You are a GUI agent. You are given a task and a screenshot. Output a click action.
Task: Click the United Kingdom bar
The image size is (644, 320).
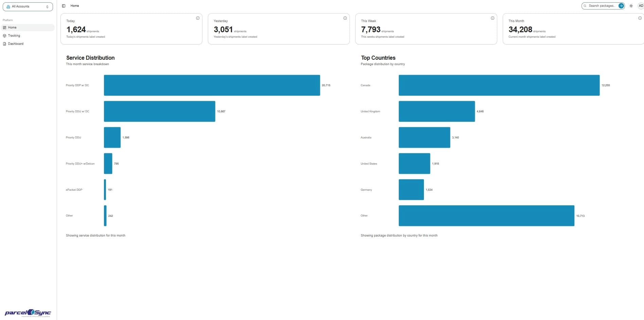437,111
